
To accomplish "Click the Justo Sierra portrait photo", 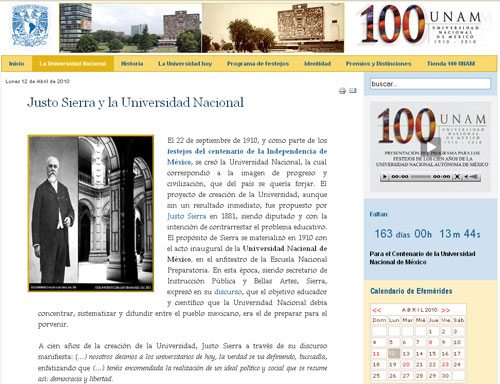I will 91,213.
